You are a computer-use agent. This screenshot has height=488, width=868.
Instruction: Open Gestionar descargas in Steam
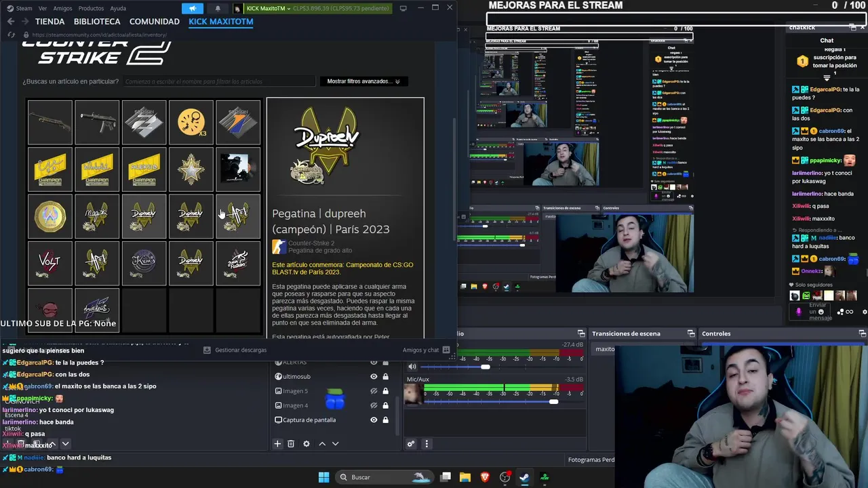(235, 350)
